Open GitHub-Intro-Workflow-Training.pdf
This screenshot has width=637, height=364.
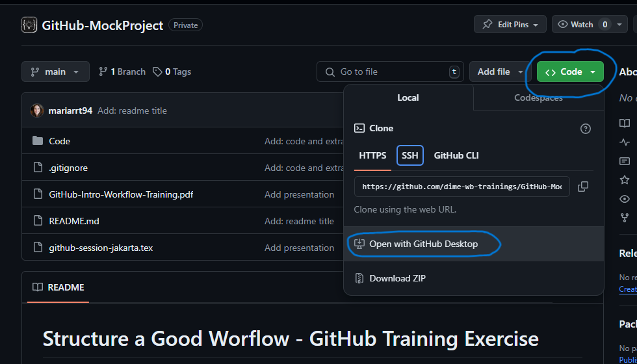click(121, 194)
